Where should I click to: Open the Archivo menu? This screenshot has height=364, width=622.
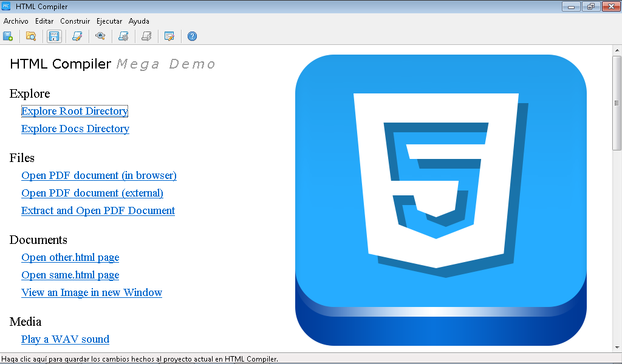coord(15,21)
